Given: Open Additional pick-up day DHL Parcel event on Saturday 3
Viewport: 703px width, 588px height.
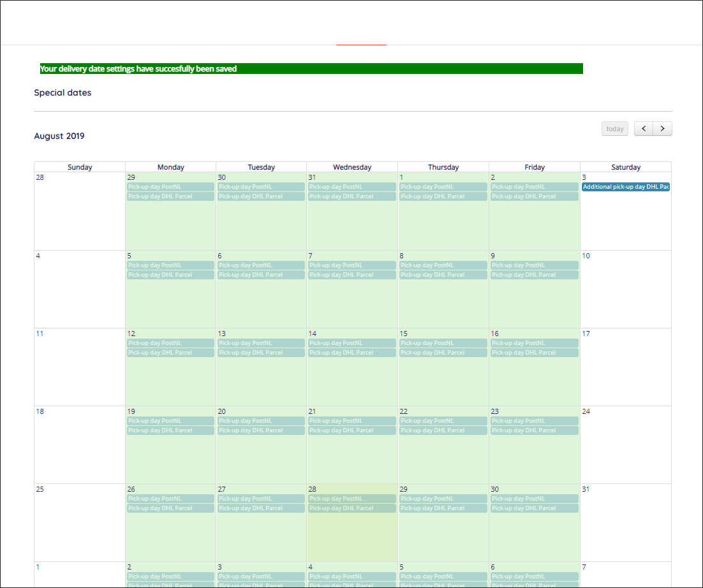Looking at the screenshot, I should click(x=626, y=187).
